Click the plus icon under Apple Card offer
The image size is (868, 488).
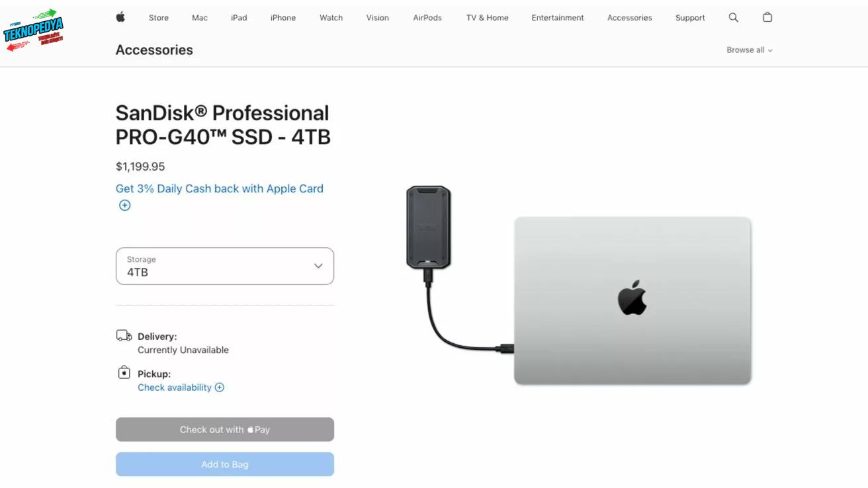(124, 205)
